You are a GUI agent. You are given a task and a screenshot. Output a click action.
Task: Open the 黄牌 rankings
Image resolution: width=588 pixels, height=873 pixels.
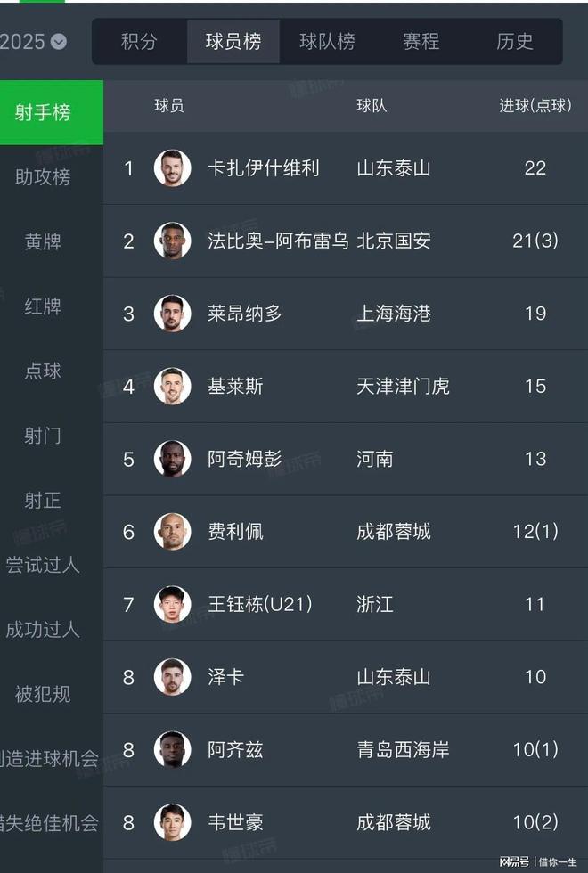[42, 242]
